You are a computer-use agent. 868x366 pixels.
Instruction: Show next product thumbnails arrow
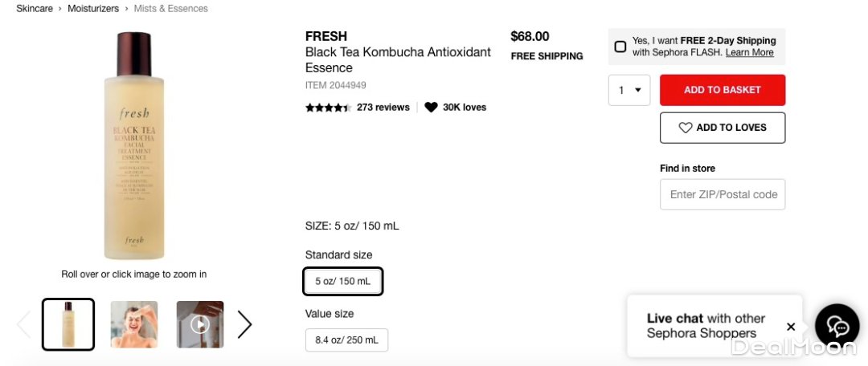(x=244, y=324)
